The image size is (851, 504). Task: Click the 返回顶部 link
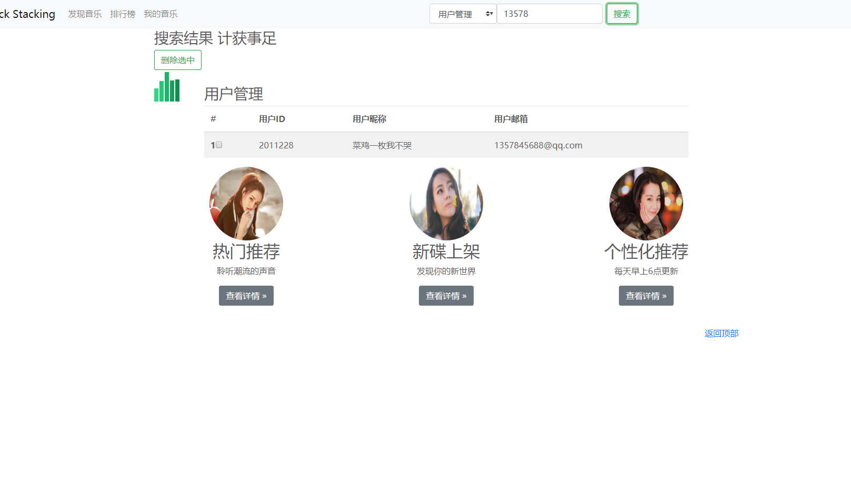pos(720,333)
